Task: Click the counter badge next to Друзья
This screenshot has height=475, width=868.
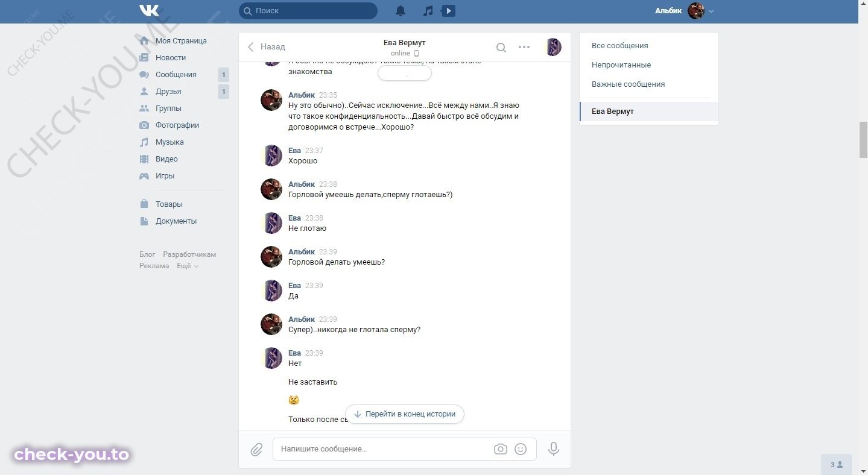Action: 224,92
